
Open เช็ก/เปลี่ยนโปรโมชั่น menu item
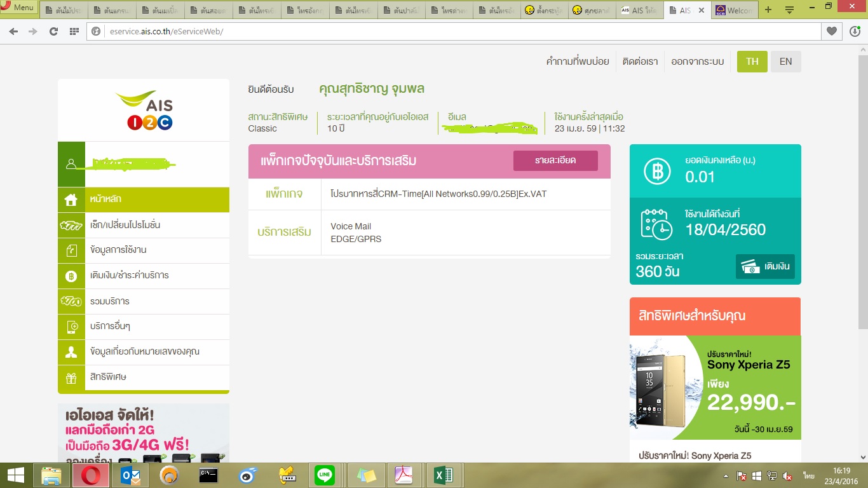pyautogui.click(x=144, y=225)
